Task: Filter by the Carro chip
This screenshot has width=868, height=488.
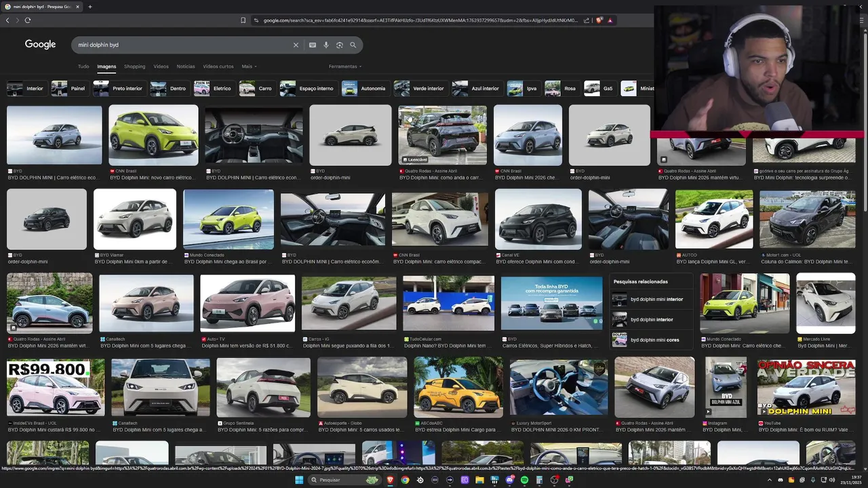Action: (256, 88)
